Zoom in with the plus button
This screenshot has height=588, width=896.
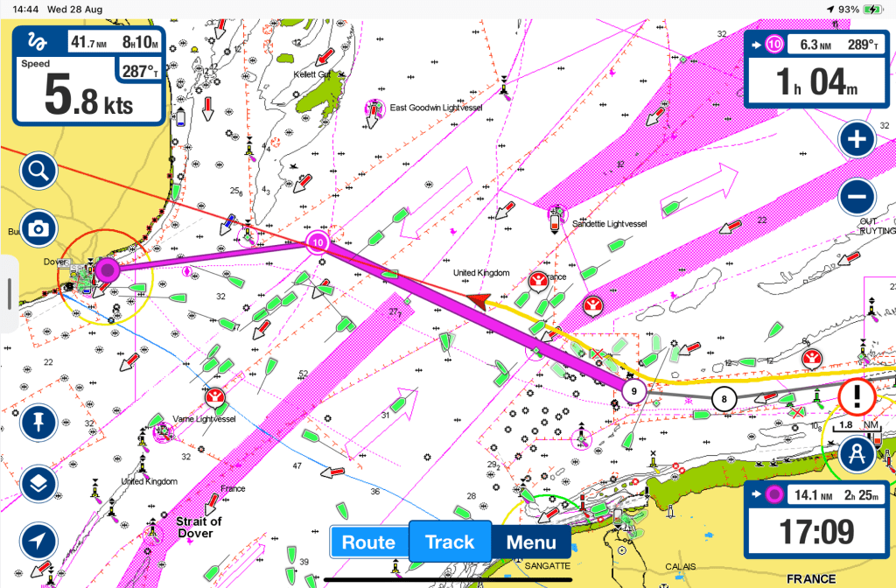857,139
